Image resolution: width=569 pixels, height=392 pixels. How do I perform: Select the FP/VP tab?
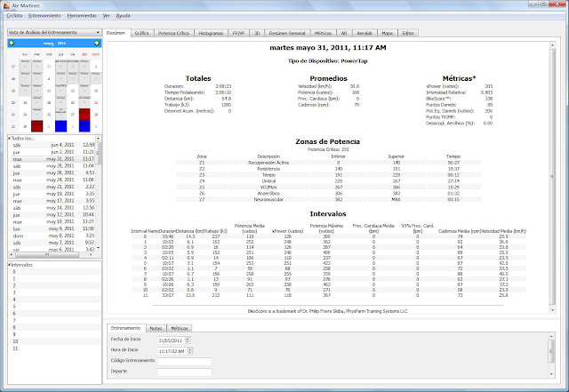(x=238, y=33)
